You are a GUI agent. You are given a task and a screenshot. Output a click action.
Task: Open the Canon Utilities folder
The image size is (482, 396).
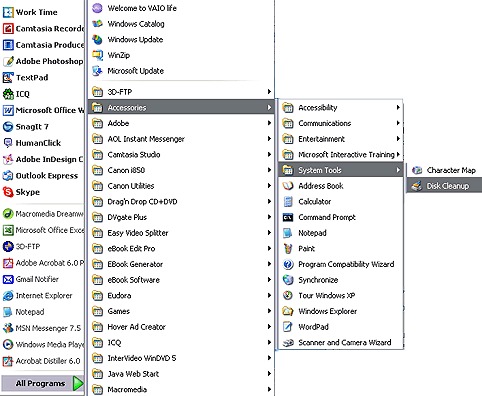[x=181, y=186]
